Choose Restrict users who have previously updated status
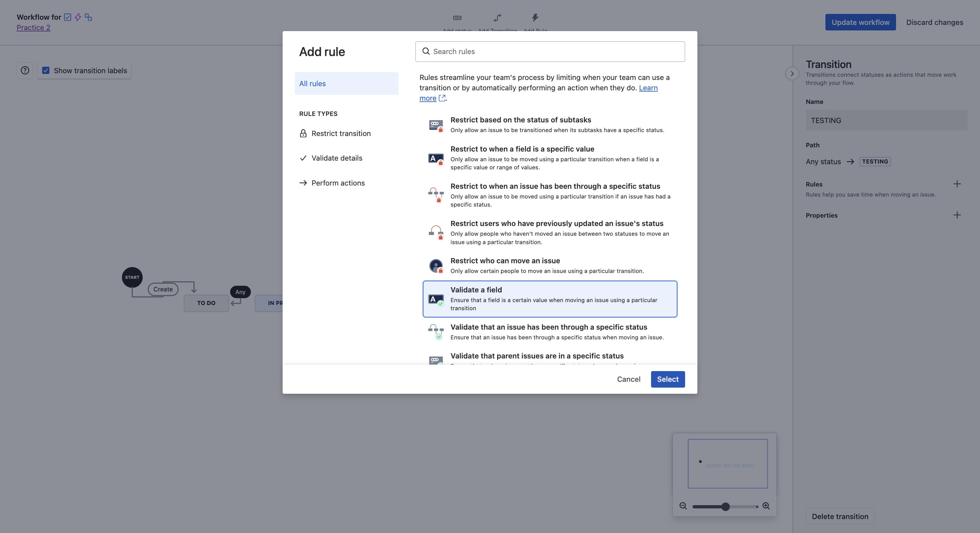980x533 pixels. tap(550, 232)
